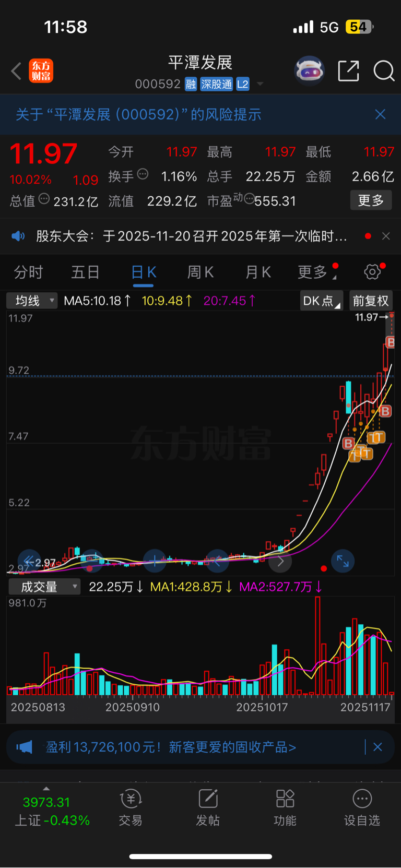Dismiss the shareholder meeting announcement
This screenshot has height=868, width=401.
point(386,236)
